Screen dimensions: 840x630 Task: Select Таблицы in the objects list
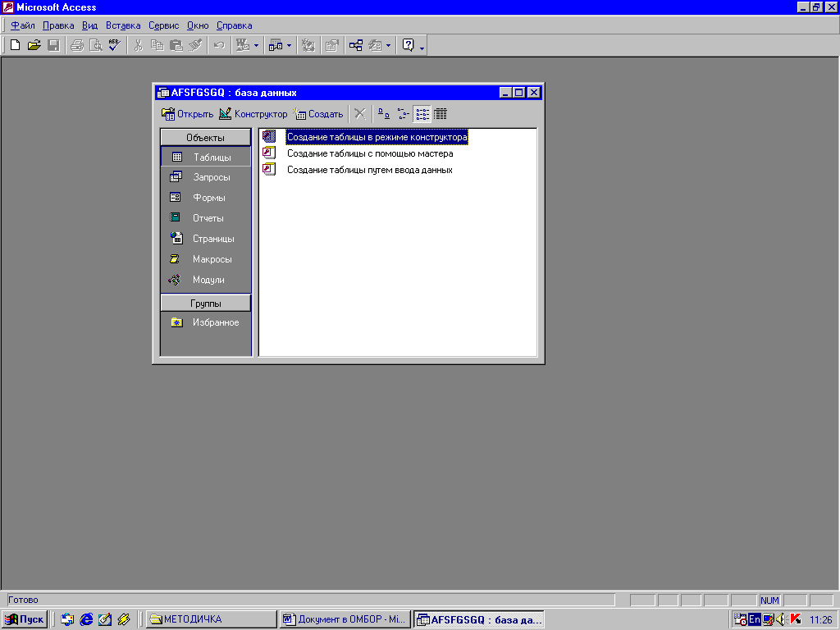[x=206, y=157]
